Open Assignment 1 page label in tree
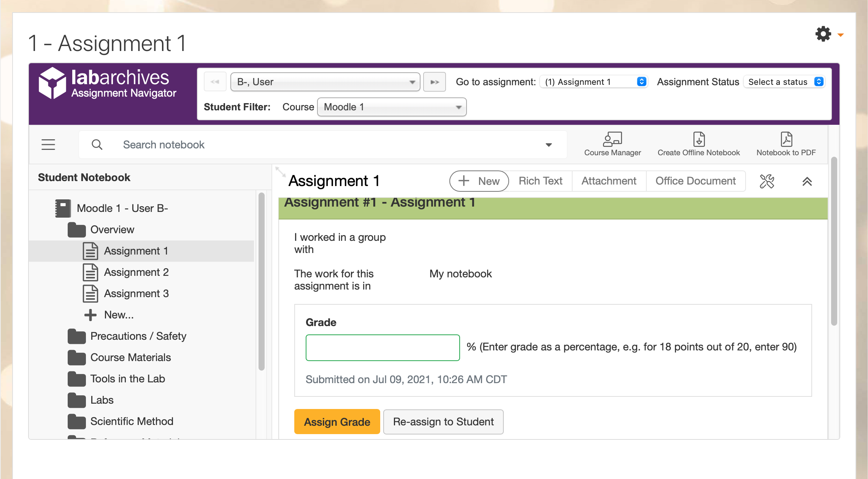Image resolution: width=868 pixels, height=479 pixels. coord(136,251)
